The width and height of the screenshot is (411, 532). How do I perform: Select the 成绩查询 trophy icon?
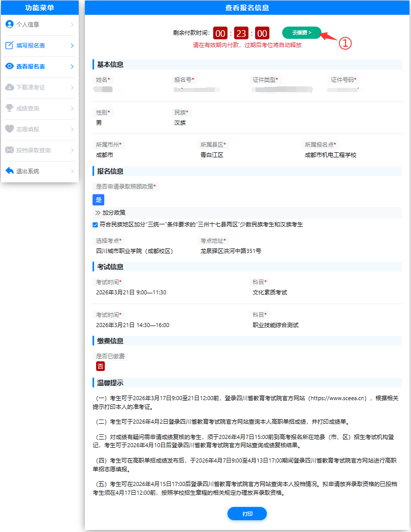9,108
